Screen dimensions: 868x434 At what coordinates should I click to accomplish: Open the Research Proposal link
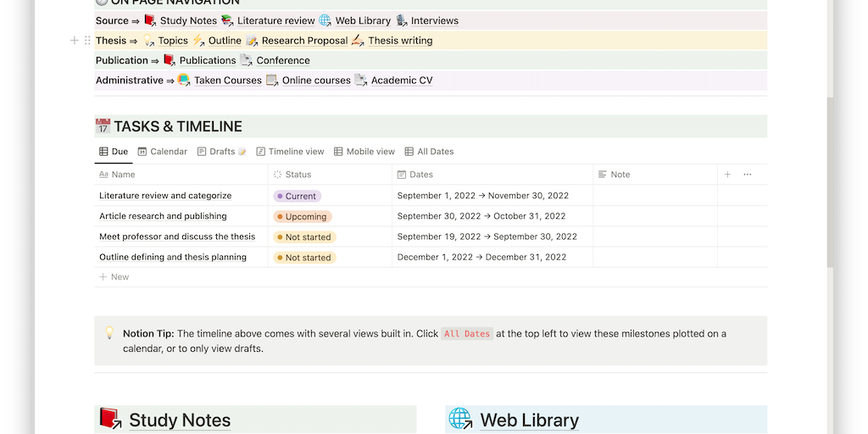pos(304,41)
